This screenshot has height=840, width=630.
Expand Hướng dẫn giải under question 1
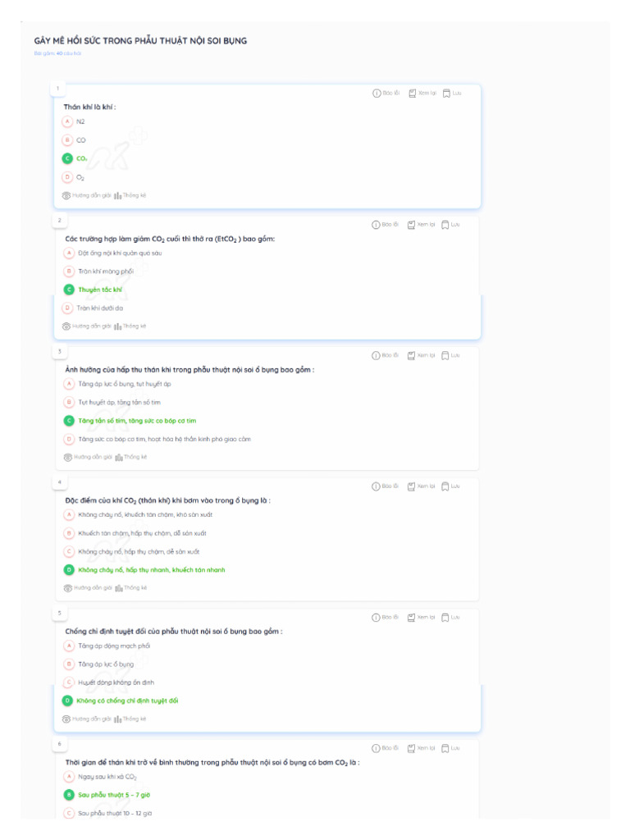click(66, 195)
